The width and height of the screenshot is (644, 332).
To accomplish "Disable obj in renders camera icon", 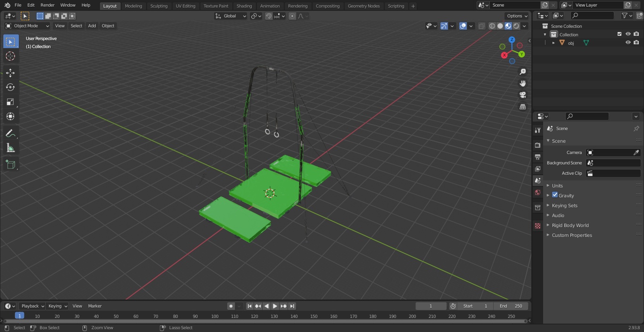I will point(636,42).
